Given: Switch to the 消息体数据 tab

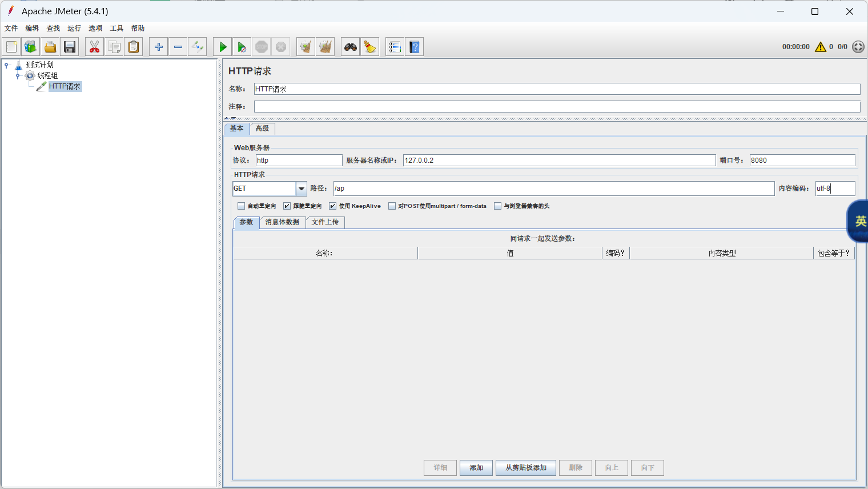Looking at the screenshot, I should [282, 222].
